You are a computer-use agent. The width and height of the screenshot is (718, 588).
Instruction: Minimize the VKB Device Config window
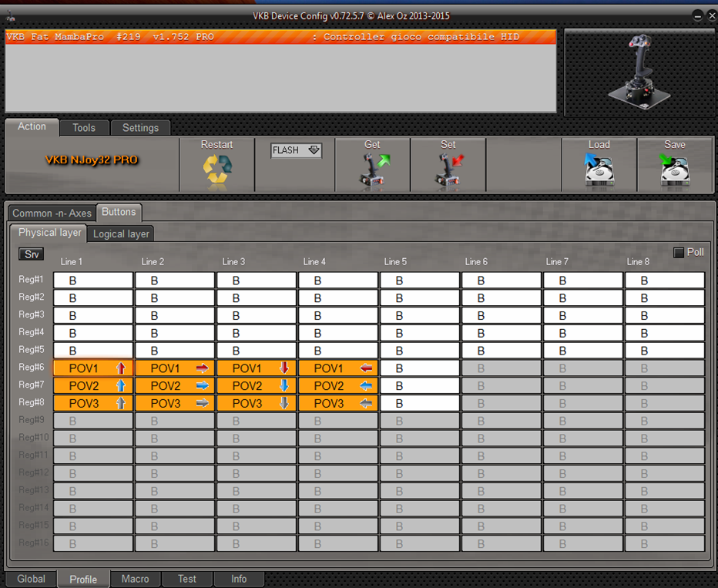tap(697, 16)
